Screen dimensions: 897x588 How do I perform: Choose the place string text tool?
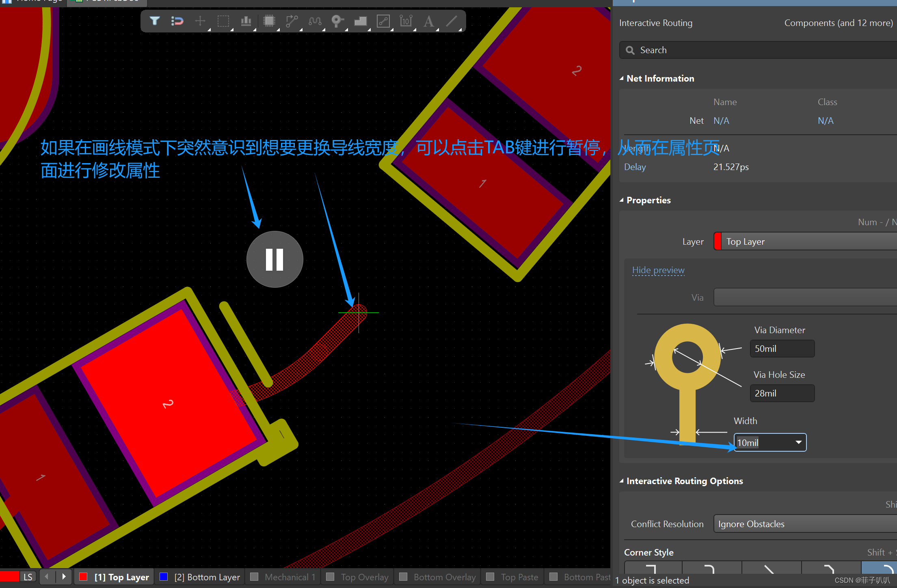pyautogui.click(x=428, y=21)
